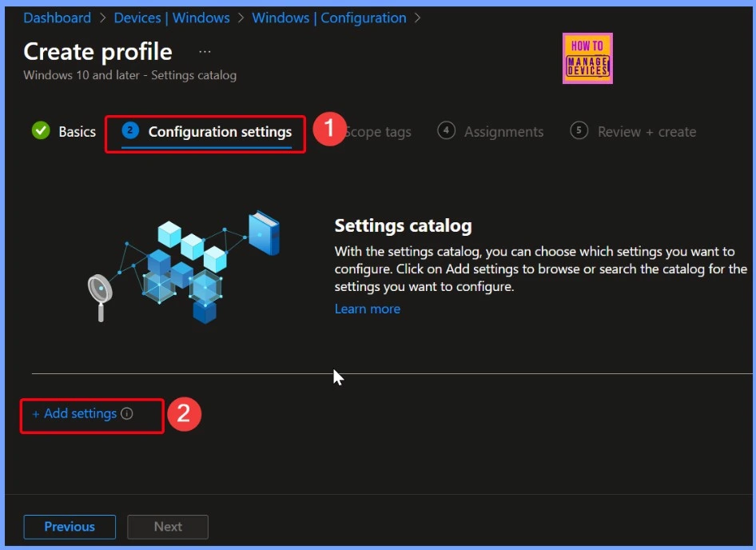Click step 2 circle icon
756x550 pixels.
tap(130, 130)
